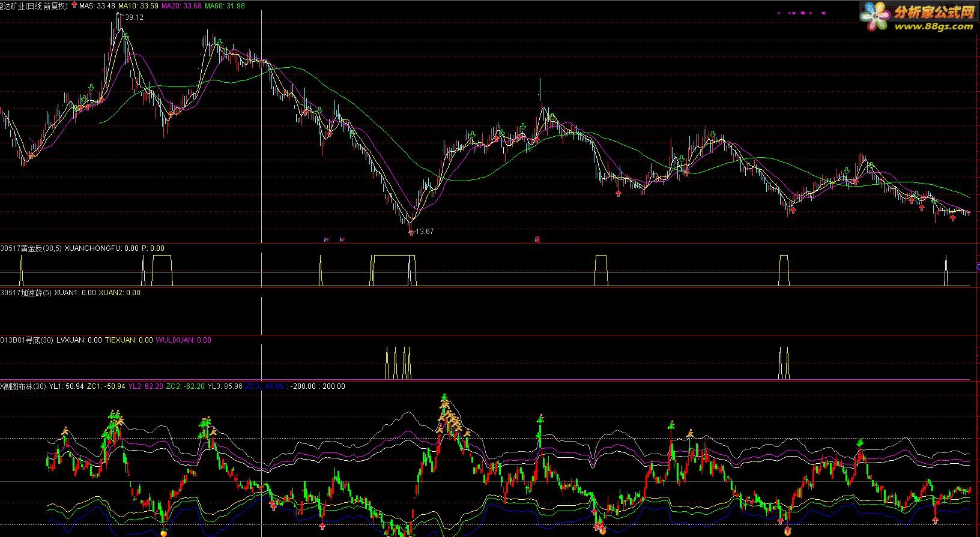Click the YL2: 62.20 value

tap(146, 386)
